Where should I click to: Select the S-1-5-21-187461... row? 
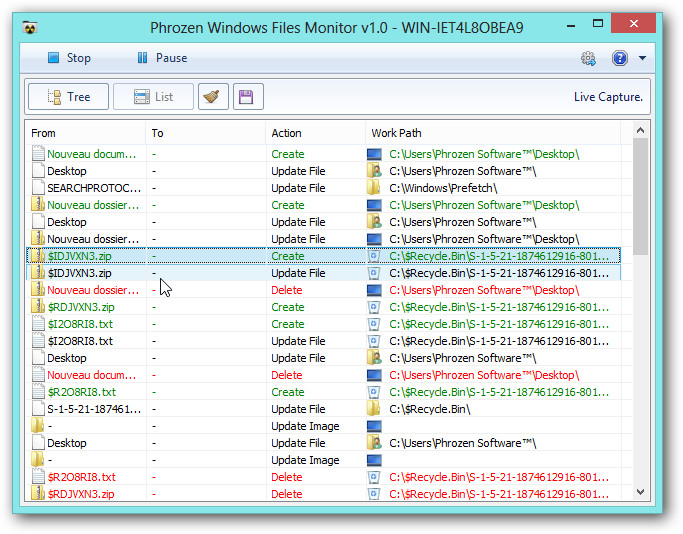pos(323,409)
